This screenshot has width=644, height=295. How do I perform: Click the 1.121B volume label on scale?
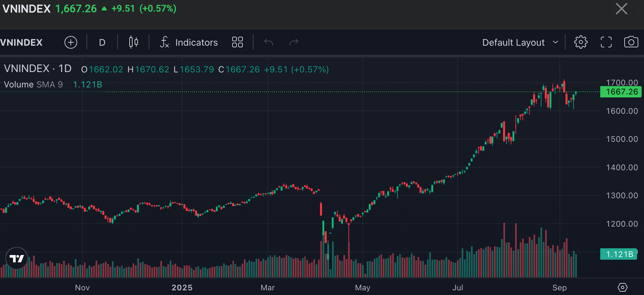click(x=619, y=254)
